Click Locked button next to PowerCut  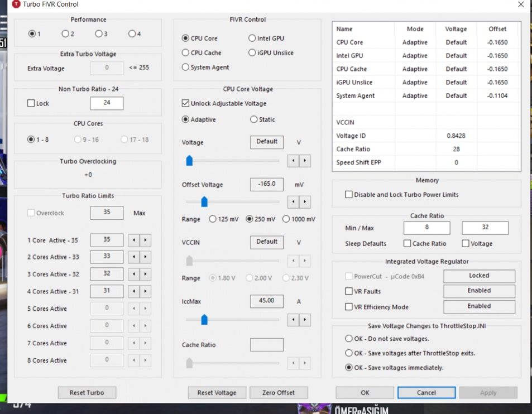tap(479, 276)
